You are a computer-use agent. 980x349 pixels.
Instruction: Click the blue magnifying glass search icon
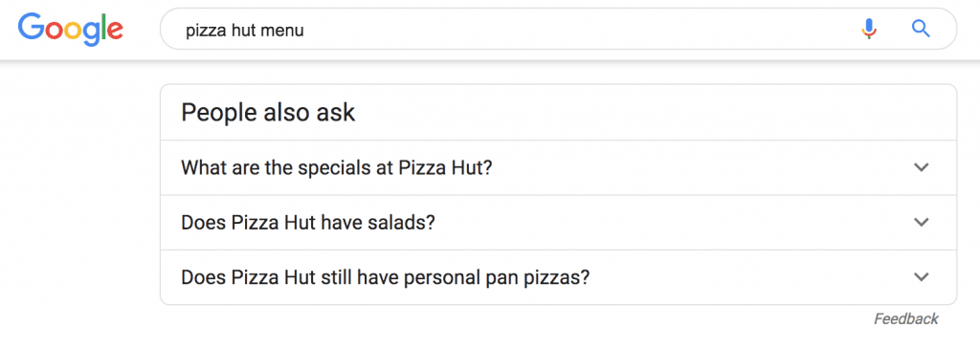click(921, 29)
